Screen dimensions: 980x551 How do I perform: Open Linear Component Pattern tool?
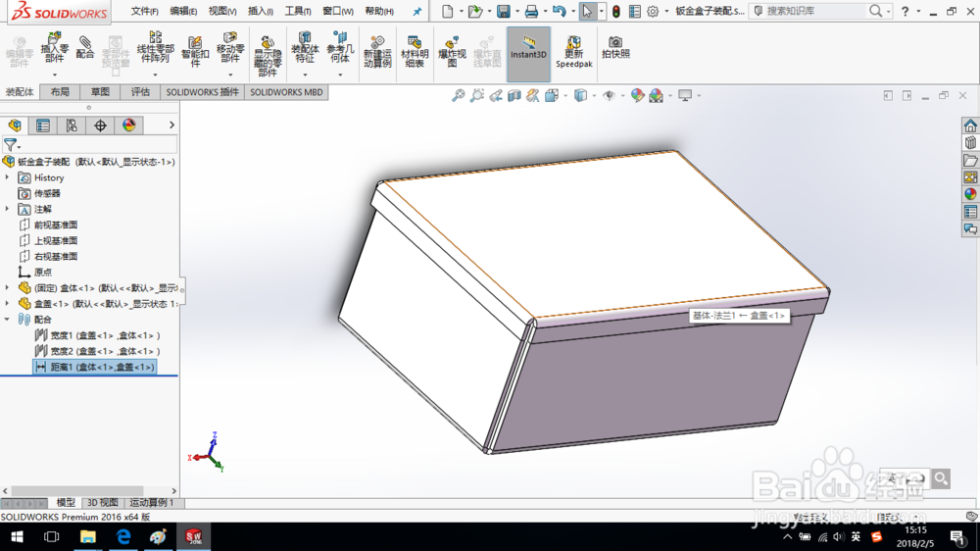tap(155, 47)
